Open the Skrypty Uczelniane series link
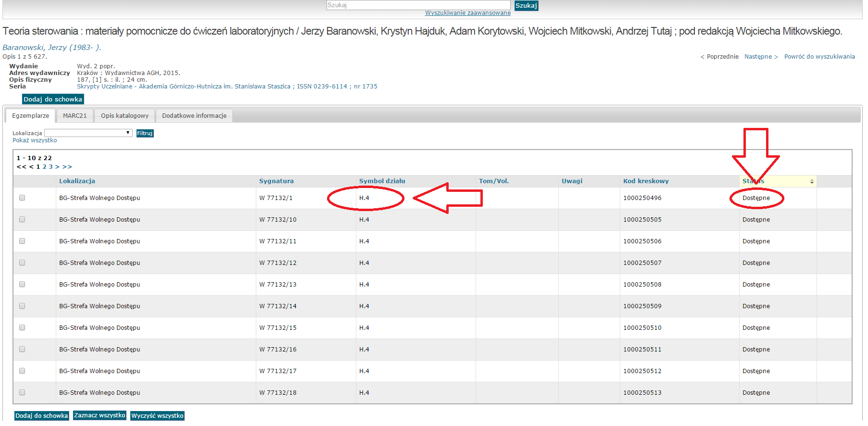Viewport: 868px width, 426px height. [227, 87]
